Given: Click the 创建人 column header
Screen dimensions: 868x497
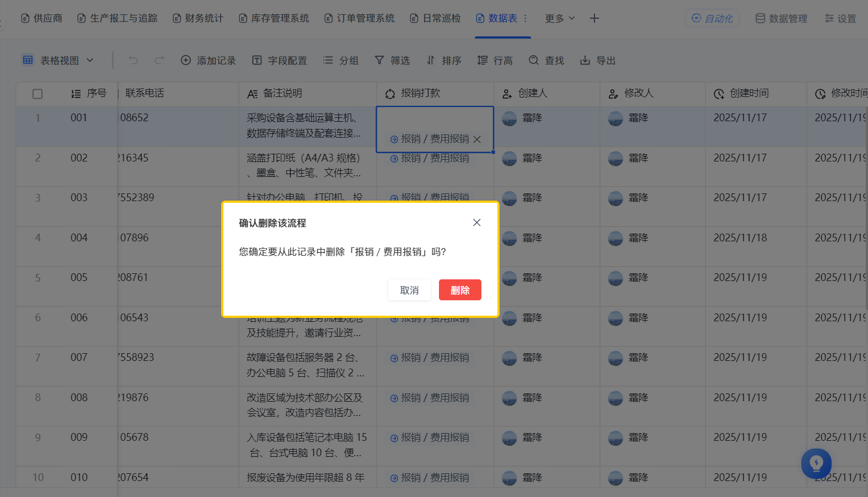Looking at the screenshot, I should (547, 94).
